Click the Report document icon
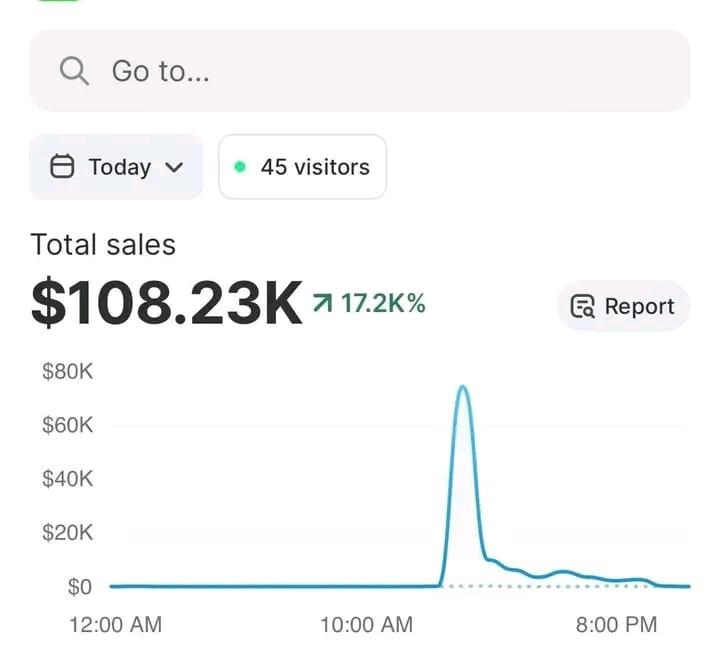The height and width of the screenshot is (651, 720). [x=582, y=306]
